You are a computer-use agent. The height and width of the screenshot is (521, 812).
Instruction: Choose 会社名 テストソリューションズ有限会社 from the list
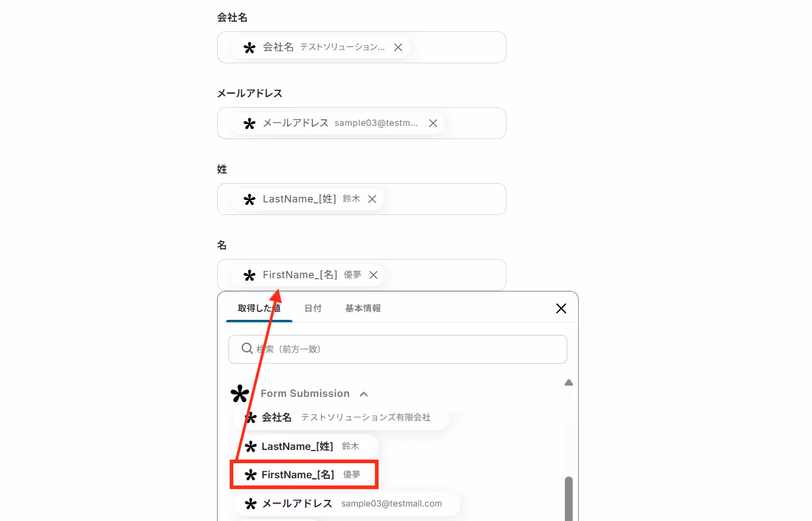[341, 417]
